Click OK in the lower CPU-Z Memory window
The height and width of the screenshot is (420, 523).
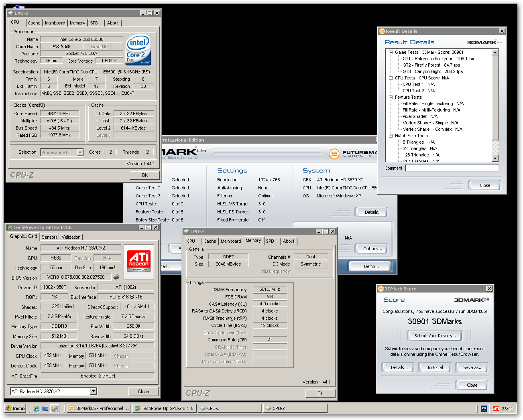[320, 394]
